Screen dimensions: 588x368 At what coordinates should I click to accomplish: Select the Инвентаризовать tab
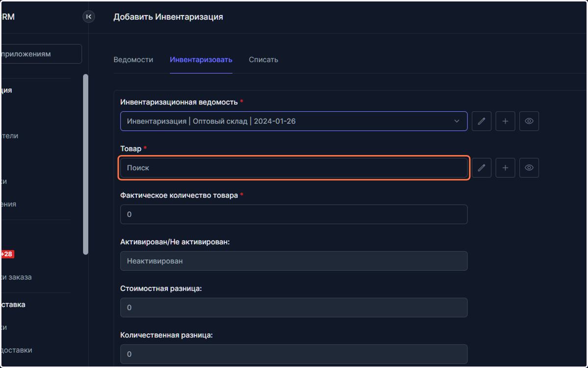(x=201, y=60)
